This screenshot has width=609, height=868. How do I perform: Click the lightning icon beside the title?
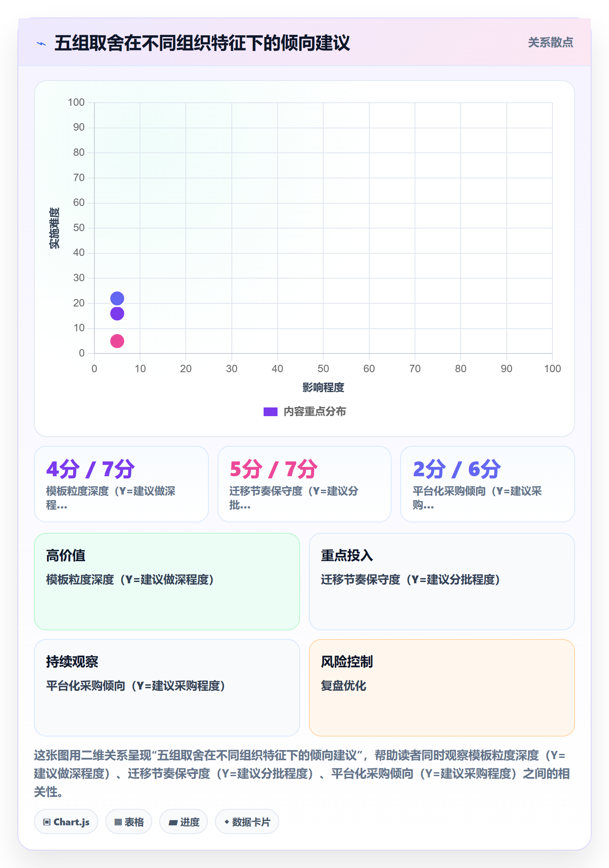pos(41,44)
